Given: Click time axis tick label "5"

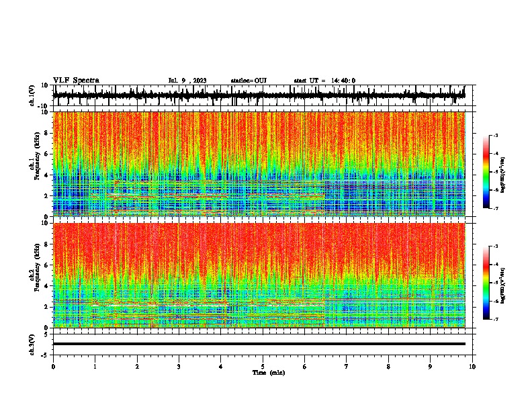Looking at the screenshot, I should pyautogui.click(x=263, y=367).
